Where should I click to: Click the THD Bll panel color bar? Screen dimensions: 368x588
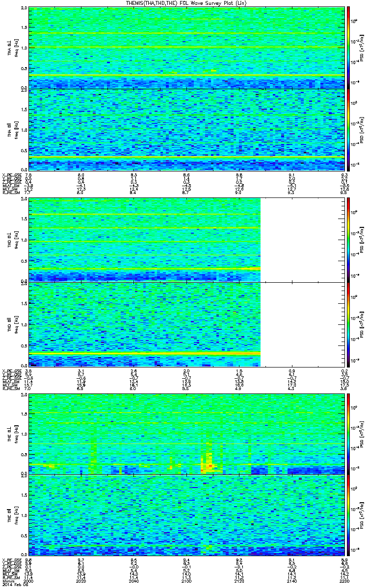click(348, 324)
